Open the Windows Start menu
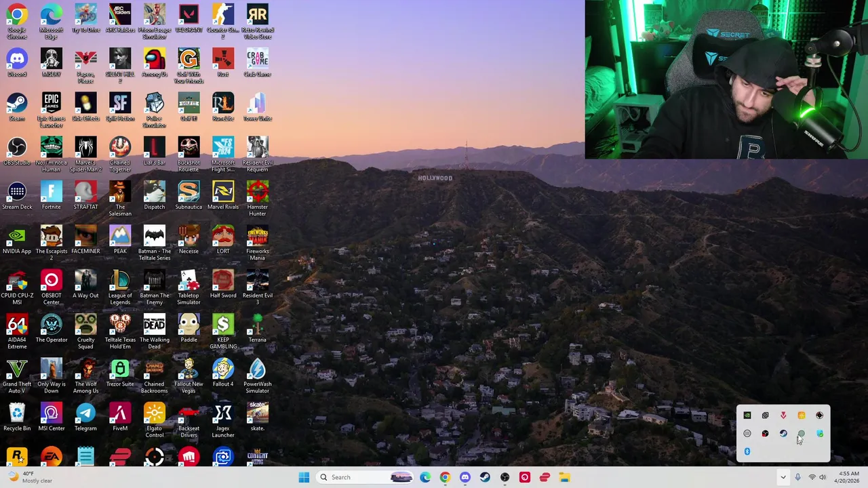Screen dimensions: 868x488 click(x=304, y=477)
